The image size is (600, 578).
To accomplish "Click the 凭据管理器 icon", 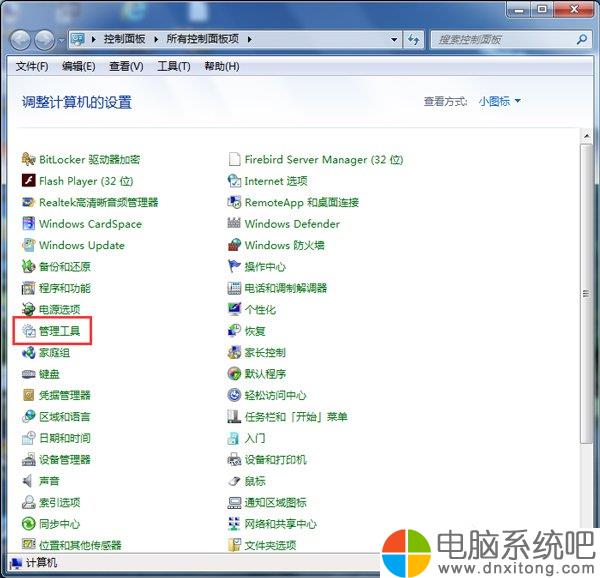I will pyautogui.click(x=29, y=395).
